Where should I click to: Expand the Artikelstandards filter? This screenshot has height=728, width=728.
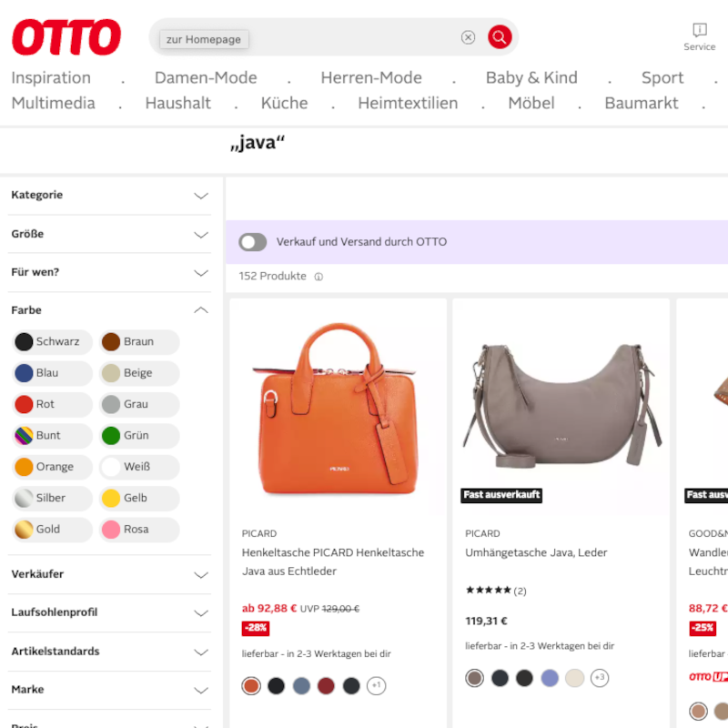(109, 652)
